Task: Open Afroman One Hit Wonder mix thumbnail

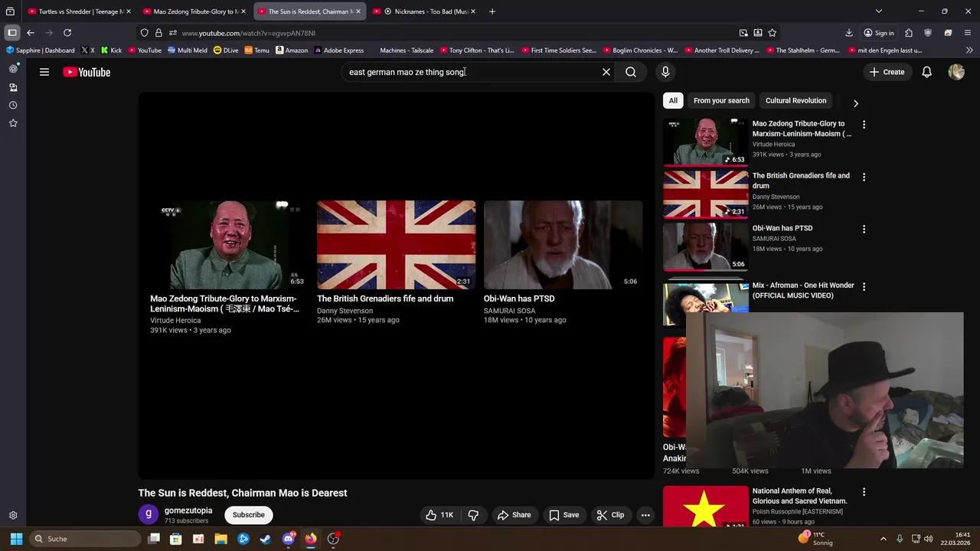Action: pos(706,303)
